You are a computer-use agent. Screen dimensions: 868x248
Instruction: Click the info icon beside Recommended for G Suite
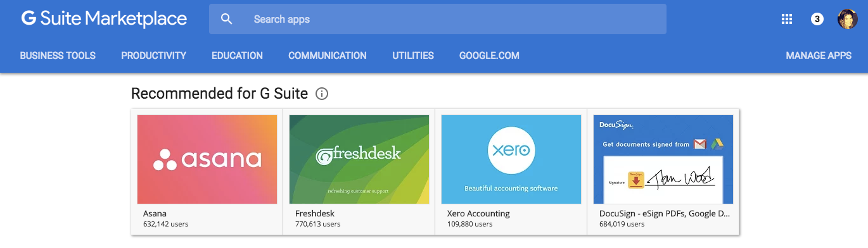[322, 94]
